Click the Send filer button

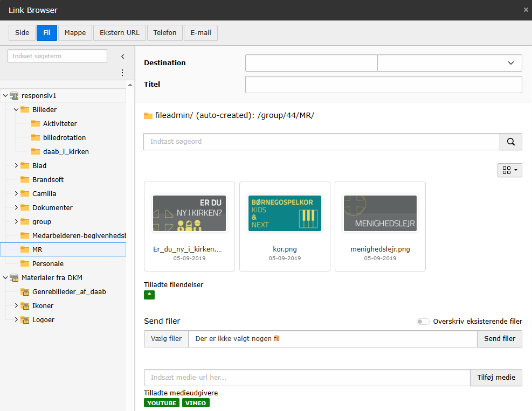[x=499, y=339]
